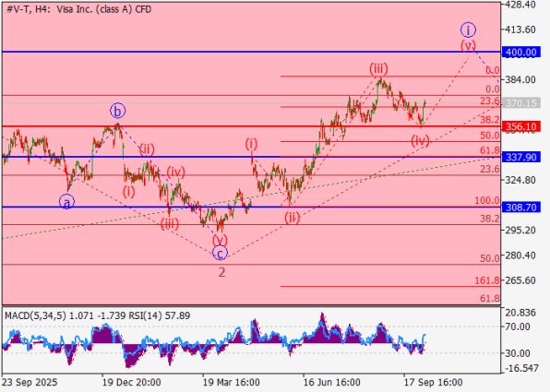This screenshot has width=550, height=392.
Task: Click the 280.40 value on the price axis
Action: [x=520, y=255]
